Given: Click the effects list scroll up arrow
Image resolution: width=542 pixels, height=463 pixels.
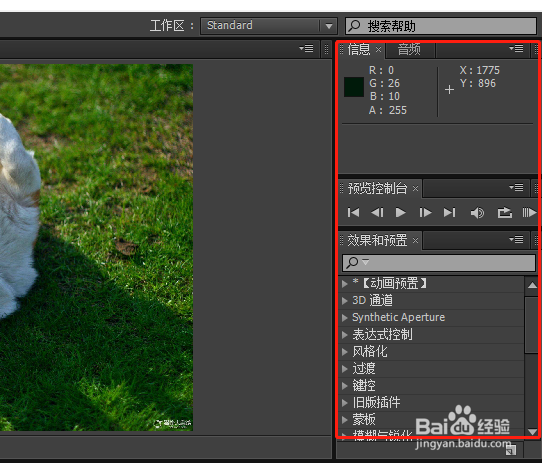Looking at the screenshot, I should click(x=532, y=286).
